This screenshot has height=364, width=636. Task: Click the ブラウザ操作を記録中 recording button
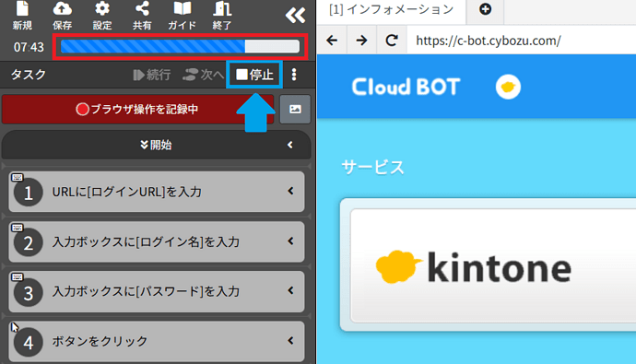[x=137, y=109]
